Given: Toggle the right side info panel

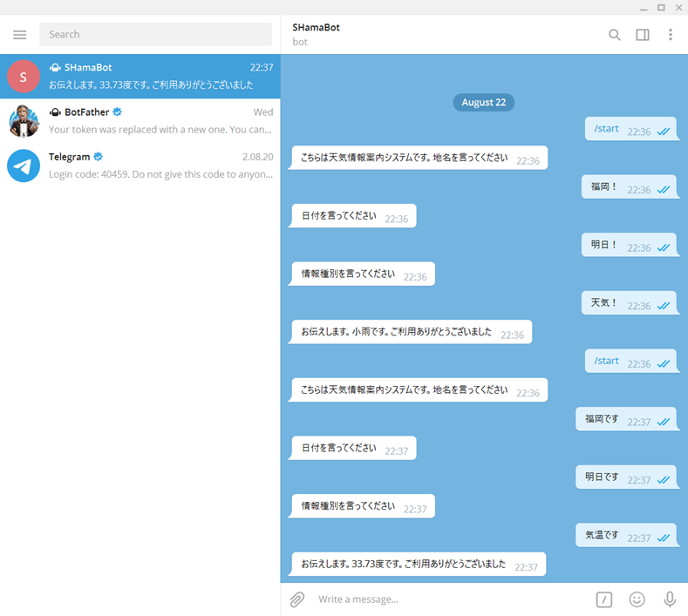Looking at the screenshot, I should point(643,35).
